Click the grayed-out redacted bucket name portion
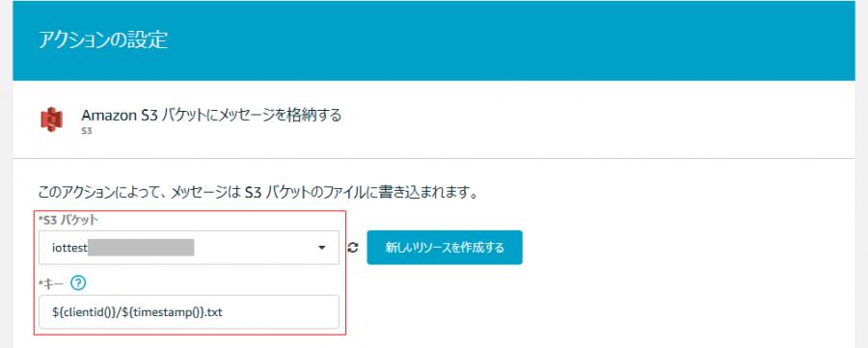 pos(141,248)
